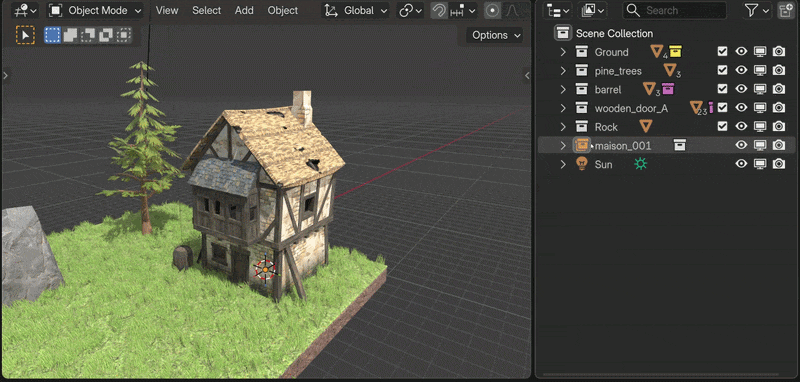Disable Ground in renders via camera icon
This screenshot has width=800, height=382.
pos(779,52)
